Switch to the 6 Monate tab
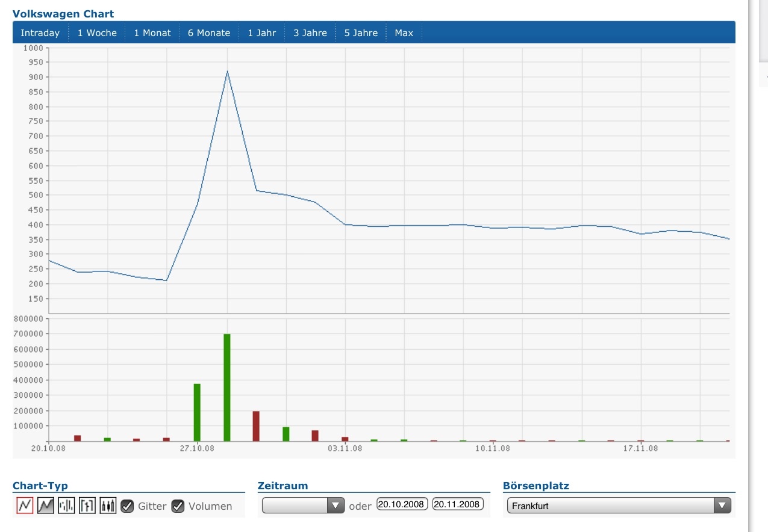Image resolution: width=768 pixels, height=532 pixels. [209, 33]
